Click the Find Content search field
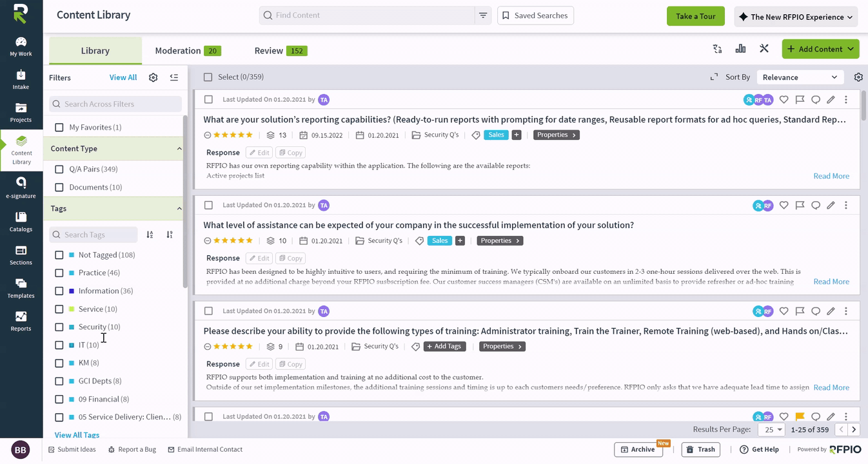This screenshot has height=464, width=868. coord(367,15)
